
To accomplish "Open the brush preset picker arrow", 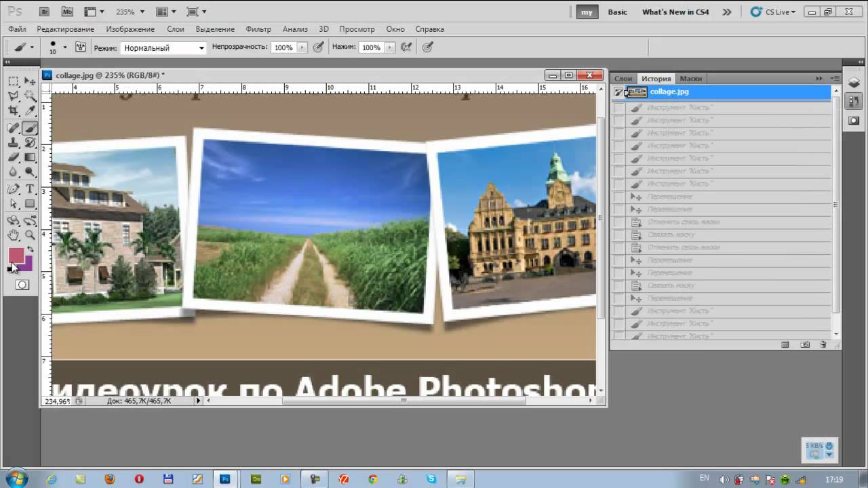I will coord(65,47).
